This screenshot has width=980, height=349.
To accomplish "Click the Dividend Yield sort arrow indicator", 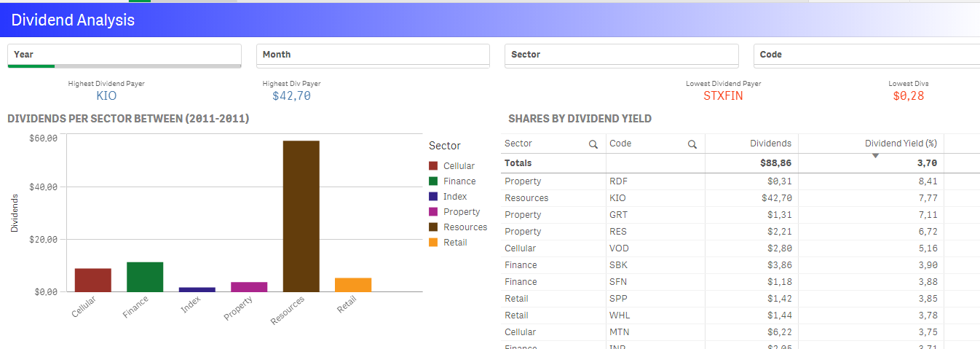I will pos(875,155).
